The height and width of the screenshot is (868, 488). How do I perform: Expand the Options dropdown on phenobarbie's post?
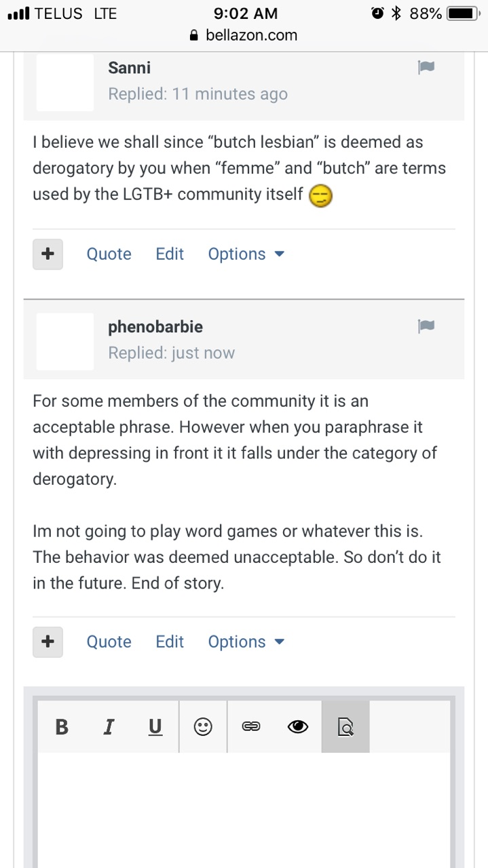246,642
